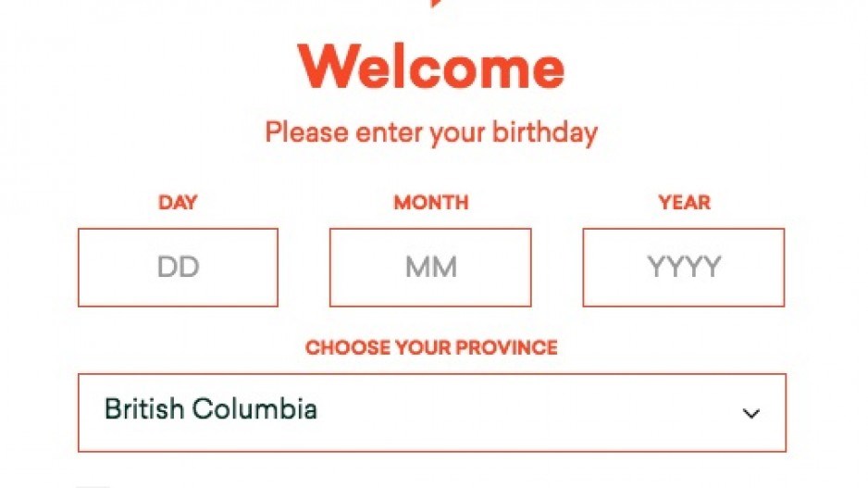Focus the MONTH input box
The height and width of the screenshot is (488, 868).
point(430,267)
